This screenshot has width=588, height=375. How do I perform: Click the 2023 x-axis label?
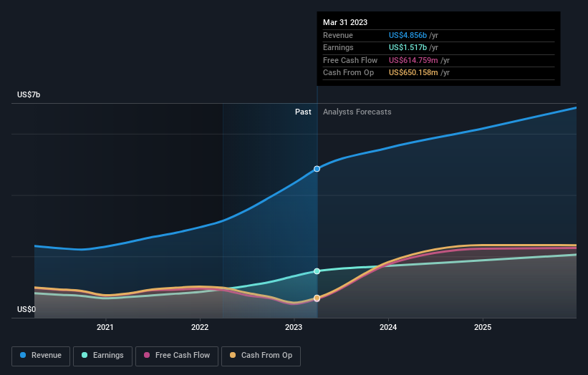pyautogui.click(x=294, y=328)
